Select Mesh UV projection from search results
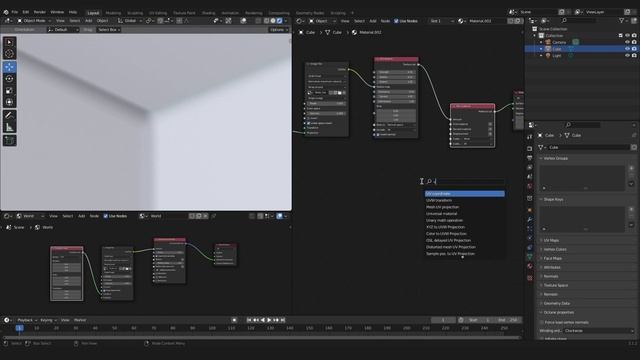Viewport: 640px width, 360px height. pos(464,207)
